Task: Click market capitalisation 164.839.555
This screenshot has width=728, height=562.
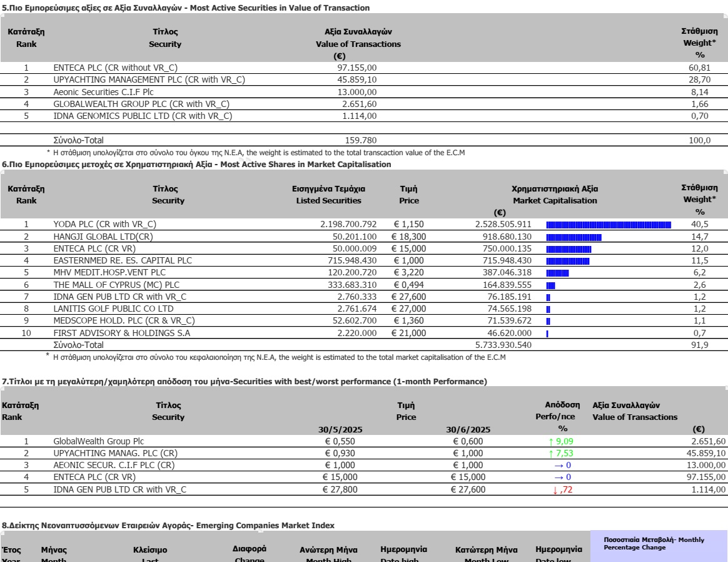Action: click(x=507, y=285)
